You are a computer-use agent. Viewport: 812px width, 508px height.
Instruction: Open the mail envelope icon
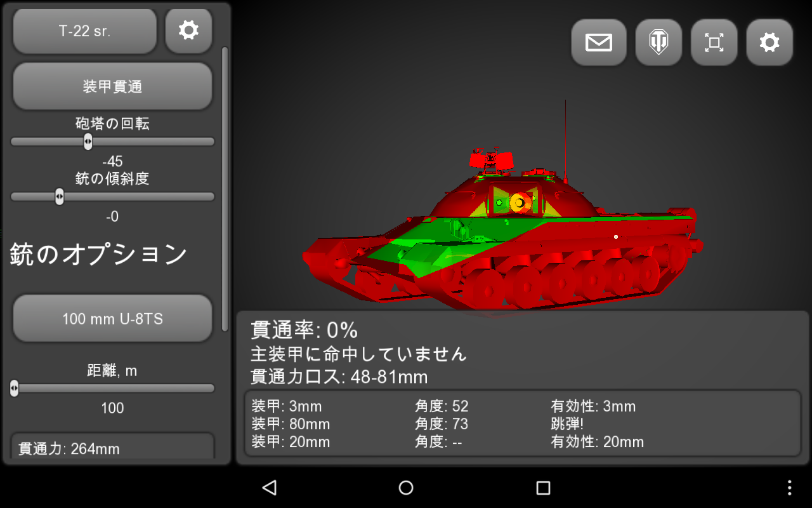click(599, 43)
